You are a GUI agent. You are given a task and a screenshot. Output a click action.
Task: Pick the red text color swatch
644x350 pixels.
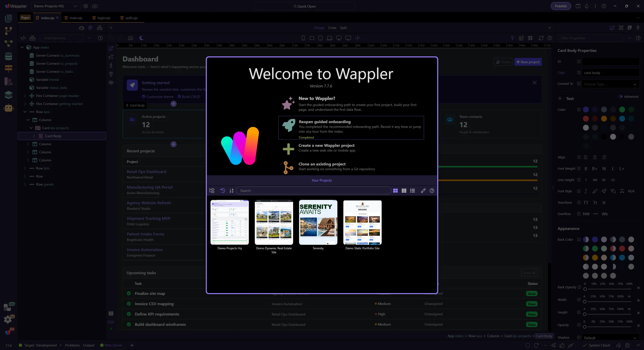[586, 119]
